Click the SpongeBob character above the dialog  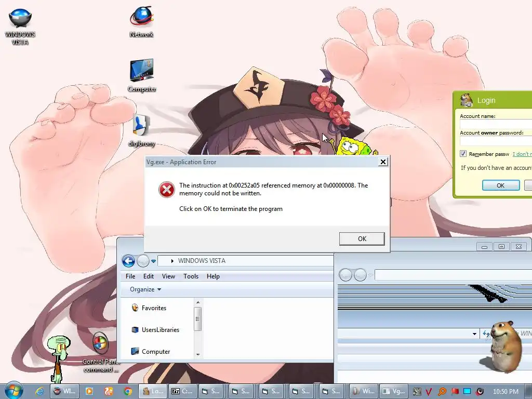353,146
